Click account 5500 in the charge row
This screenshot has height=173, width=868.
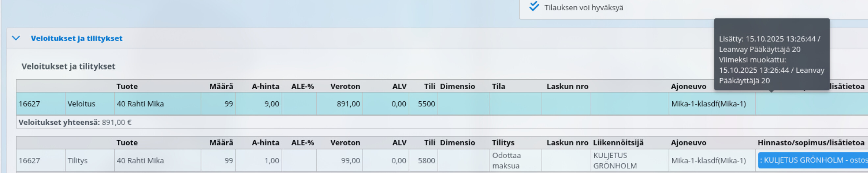click(426, 104)
